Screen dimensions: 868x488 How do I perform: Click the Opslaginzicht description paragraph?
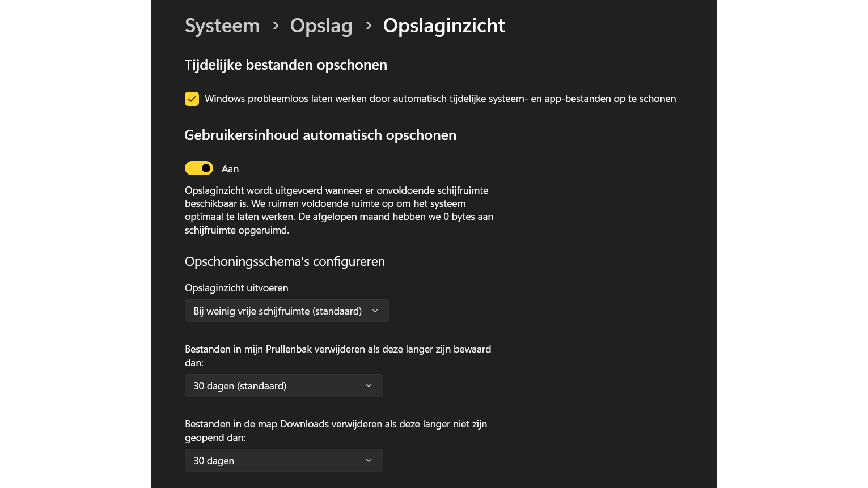coord(339,210)
